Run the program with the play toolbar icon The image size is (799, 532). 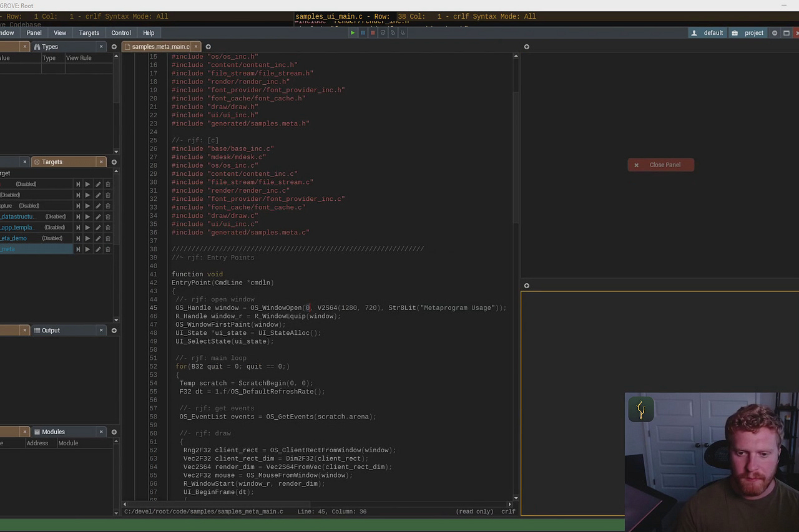tap(353, 32)
